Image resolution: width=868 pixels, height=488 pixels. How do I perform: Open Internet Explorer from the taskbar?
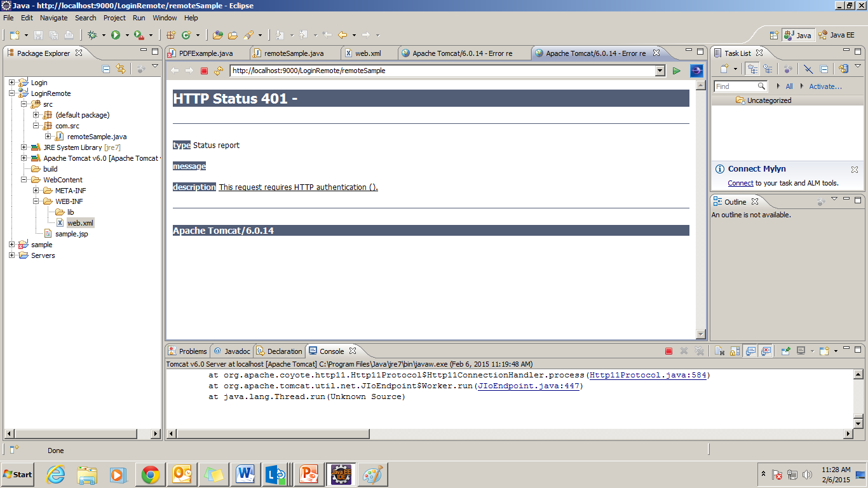(56, 475)
